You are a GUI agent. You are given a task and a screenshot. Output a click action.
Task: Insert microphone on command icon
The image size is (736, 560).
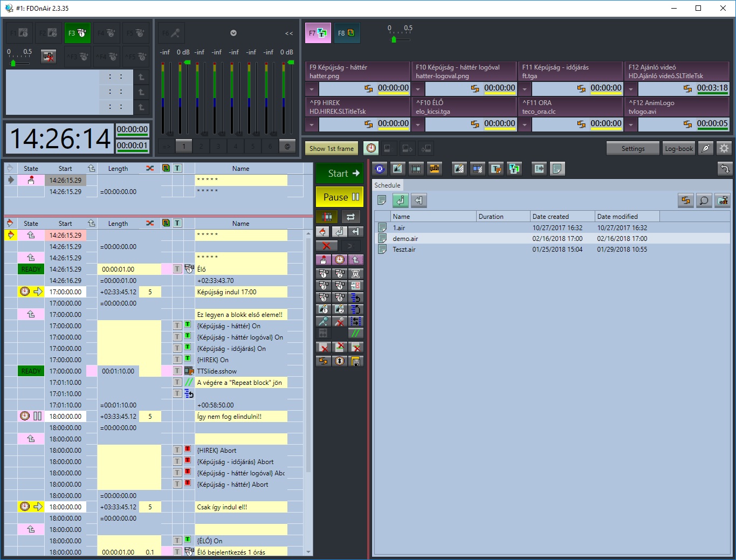click(323, 321)
